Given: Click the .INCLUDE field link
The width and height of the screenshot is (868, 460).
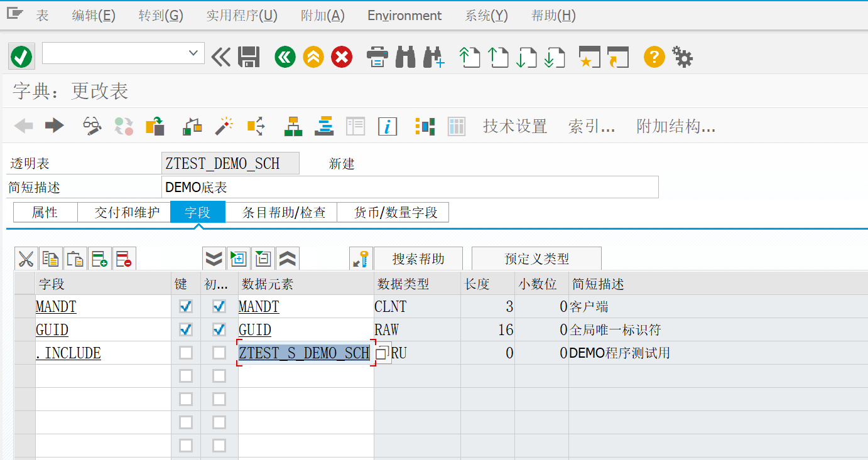Looking at the screenshot, I should 68,353.
